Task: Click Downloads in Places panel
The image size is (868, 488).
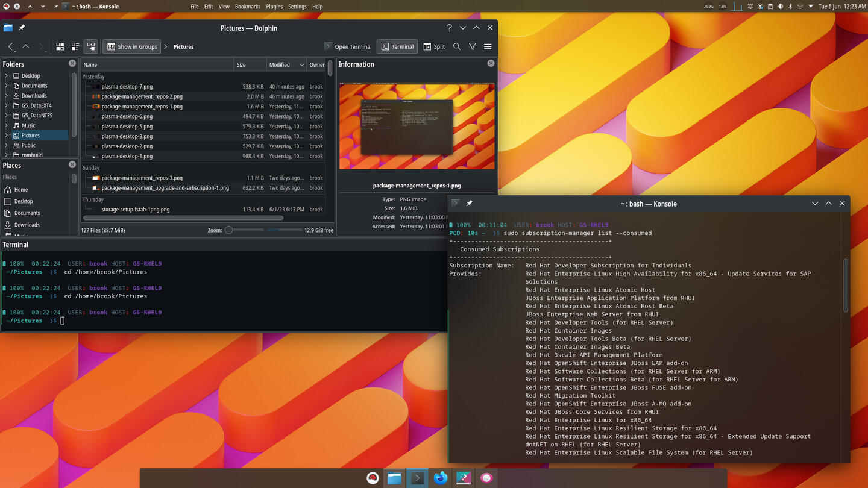Action: 27,225
